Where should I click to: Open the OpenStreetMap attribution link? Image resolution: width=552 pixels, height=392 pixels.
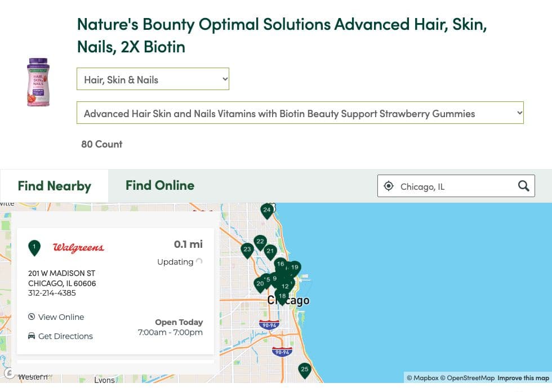point(468,378)
